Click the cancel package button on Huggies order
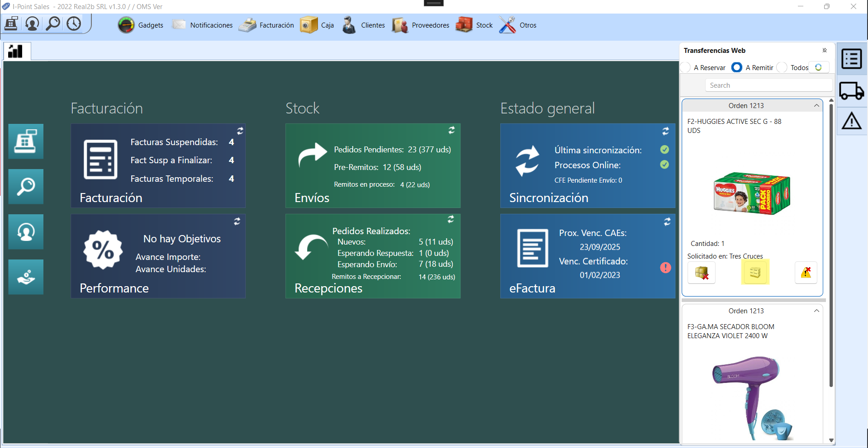The width and height of the screenshot is (868, 448). pos(702,273)
